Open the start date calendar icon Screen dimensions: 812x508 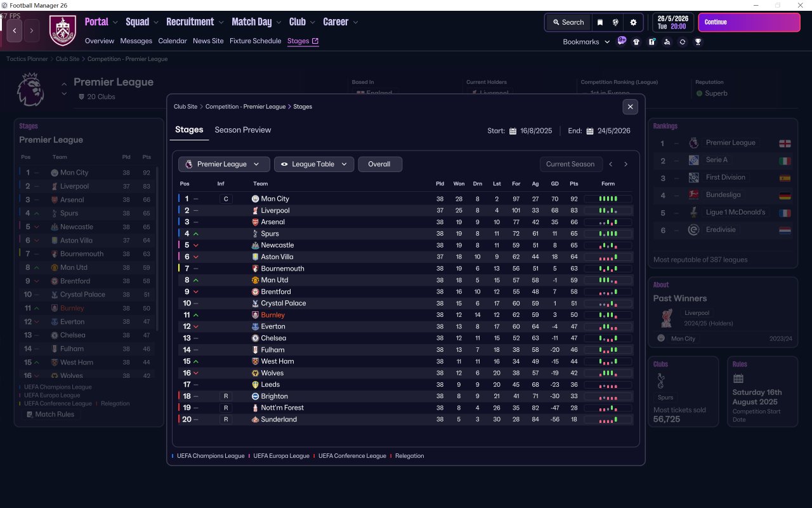[x=513, y=131]
